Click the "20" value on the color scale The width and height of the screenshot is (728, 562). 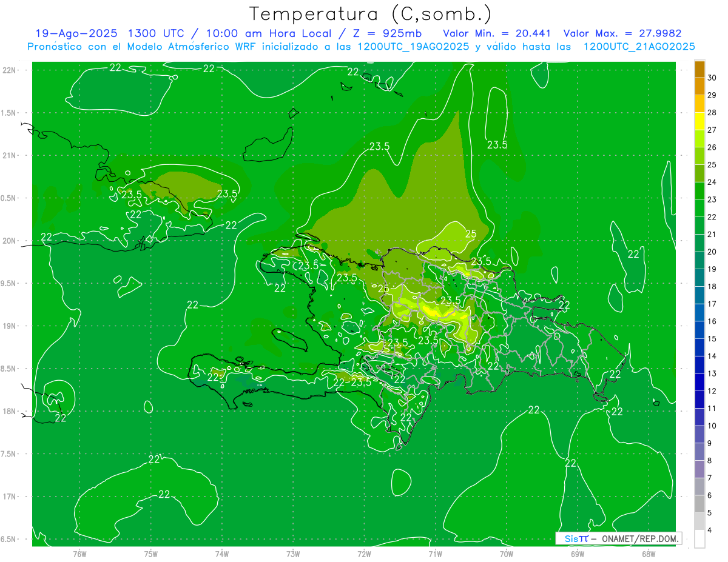pyautogui.click(x=712, y=252)
